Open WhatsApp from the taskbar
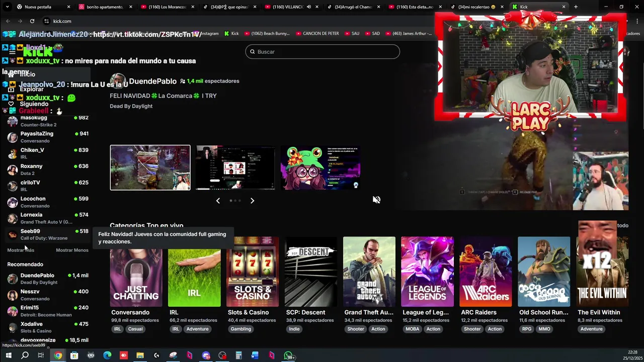Viewport: 644px width, 362px height. [x=288, y=356]
